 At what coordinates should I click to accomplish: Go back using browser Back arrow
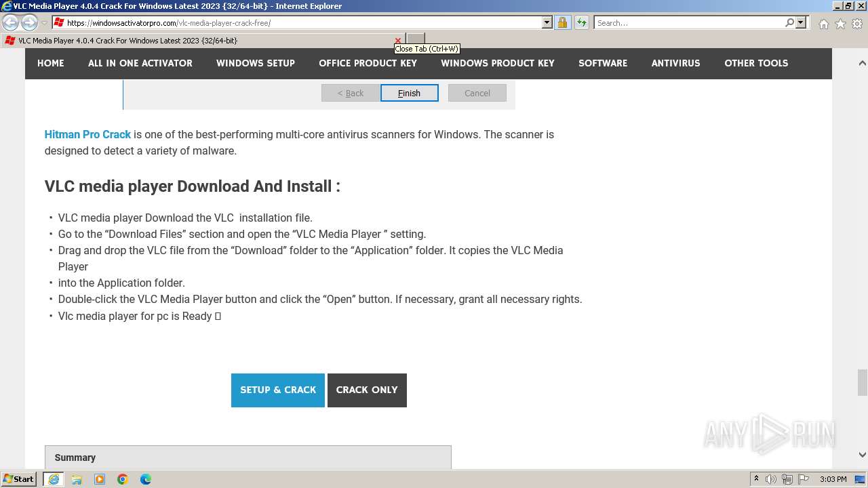[x=11, y=23]
